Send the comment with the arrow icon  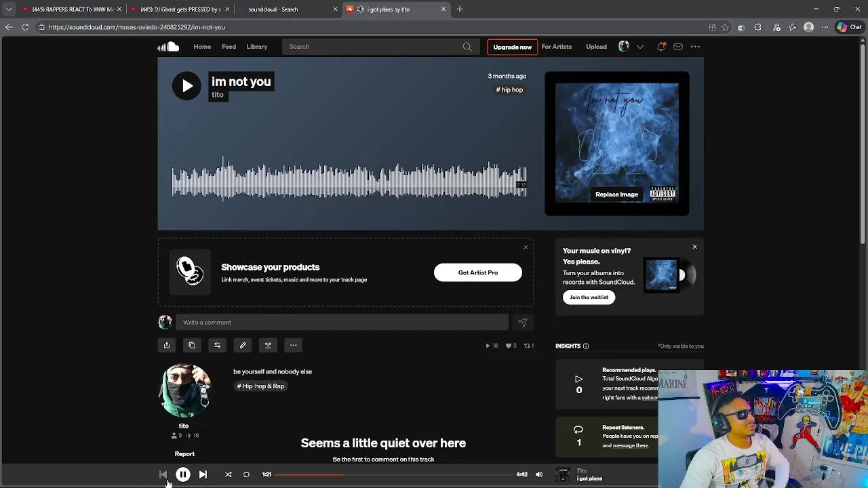pos(522,323)
